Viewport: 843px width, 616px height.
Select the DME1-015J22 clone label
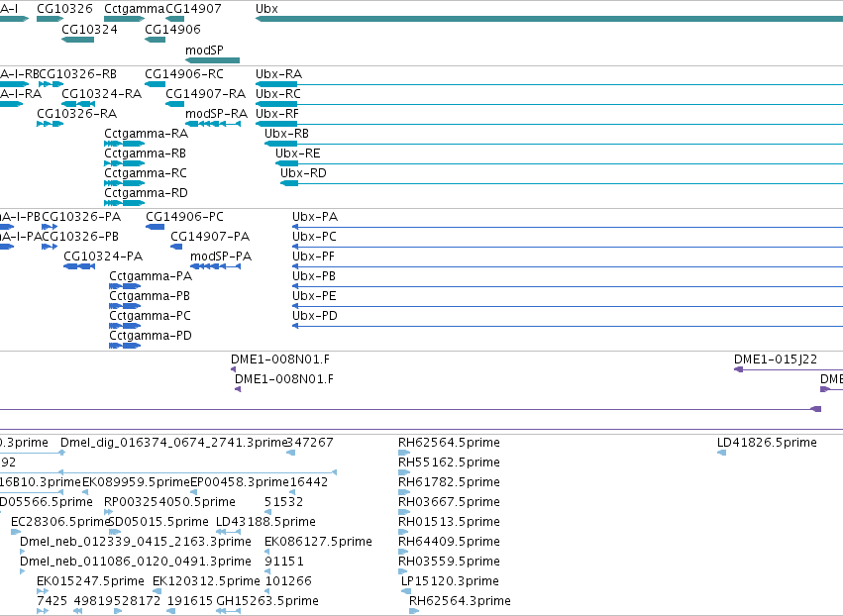(776, 359)
